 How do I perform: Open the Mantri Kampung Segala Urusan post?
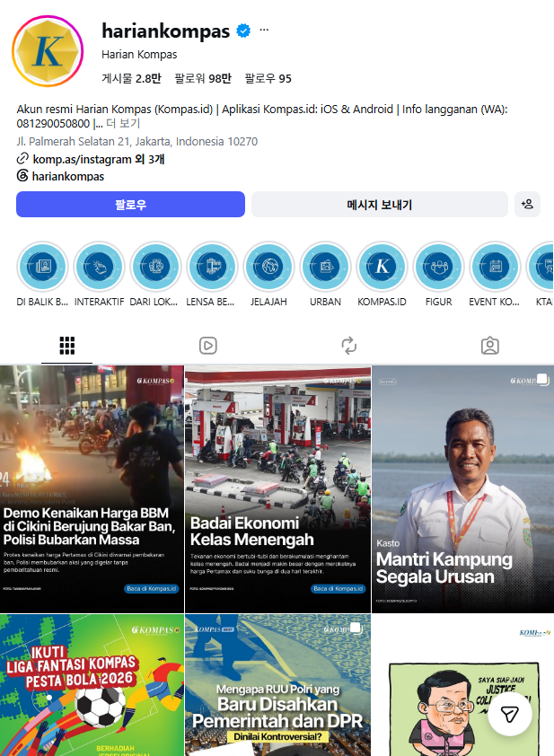(463, 489)
